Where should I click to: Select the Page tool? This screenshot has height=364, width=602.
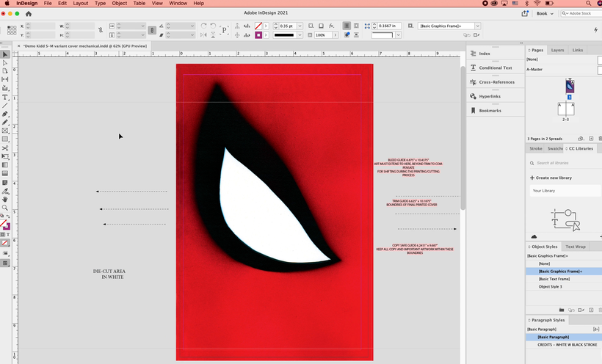point(5,71)
